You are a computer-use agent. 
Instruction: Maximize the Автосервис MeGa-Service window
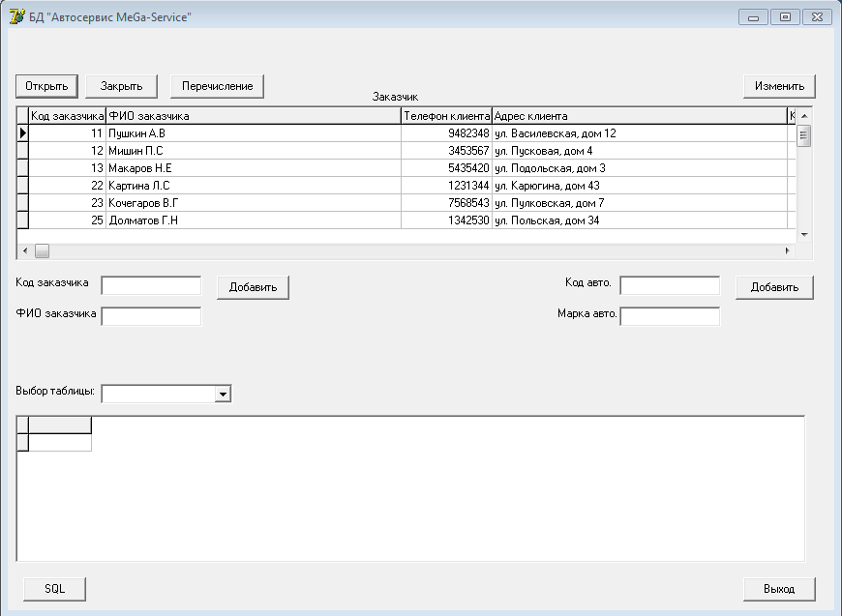coord(785,17)
